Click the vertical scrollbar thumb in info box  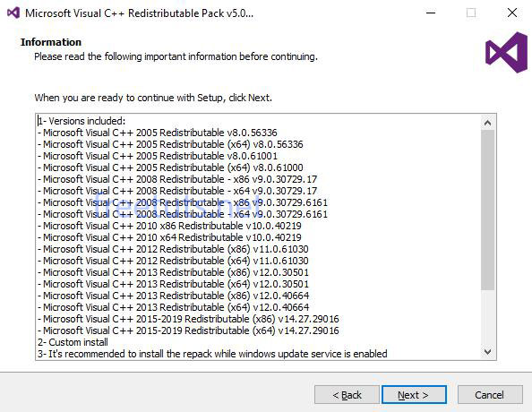tap(487, 210)
